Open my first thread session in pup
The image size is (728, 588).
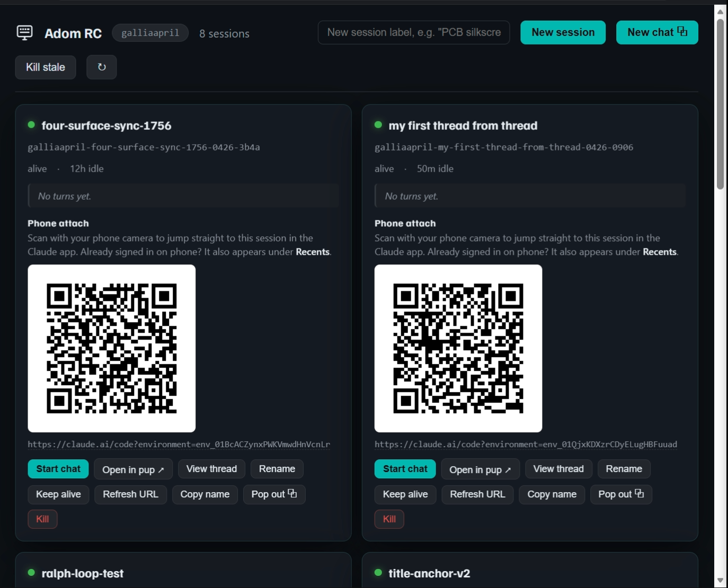point(481,469)
